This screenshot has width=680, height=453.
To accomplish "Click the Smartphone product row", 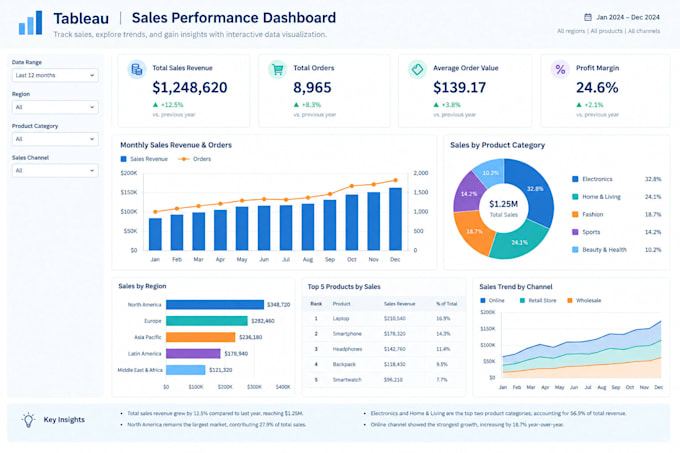I will click(384, 334).
